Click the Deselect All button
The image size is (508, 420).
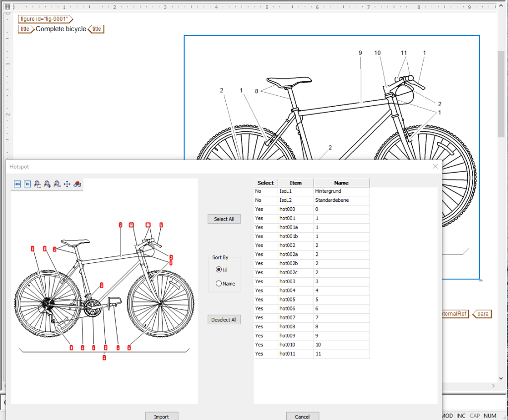point(224,319)
